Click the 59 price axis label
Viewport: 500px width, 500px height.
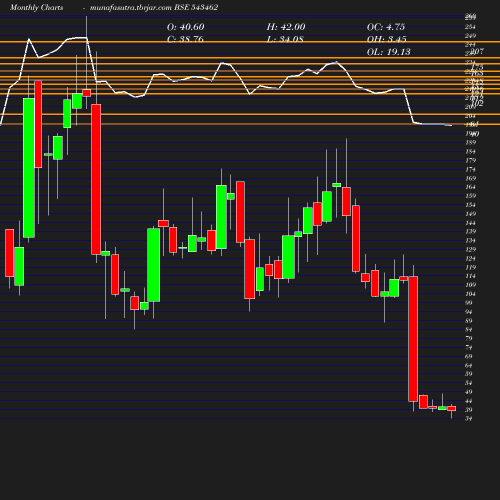point(469,374)
